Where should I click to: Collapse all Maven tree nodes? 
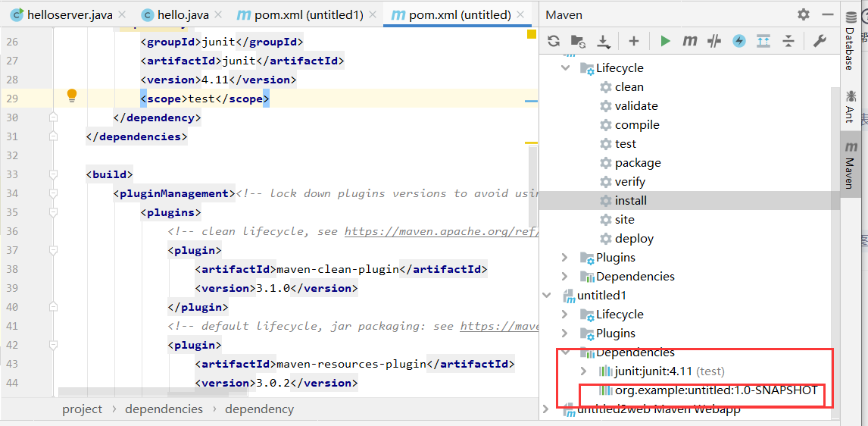788,40
